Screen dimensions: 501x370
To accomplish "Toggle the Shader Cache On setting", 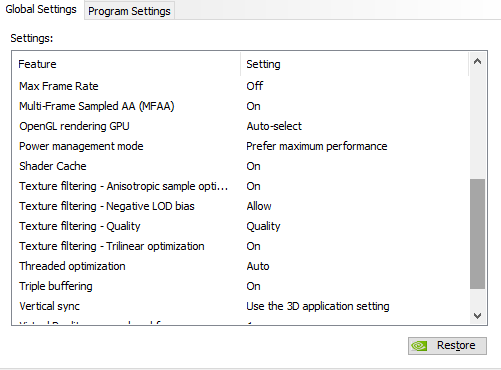I will click(x=253, y=166).
